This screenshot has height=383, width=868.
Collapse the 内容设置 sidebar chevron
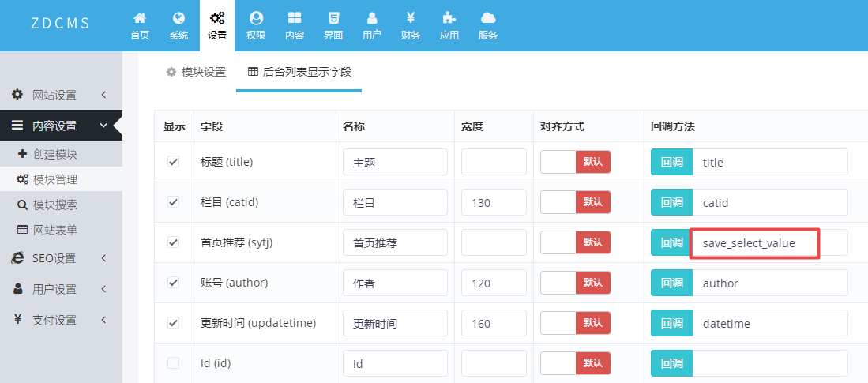pyautogui.click(x=103, y=126)
